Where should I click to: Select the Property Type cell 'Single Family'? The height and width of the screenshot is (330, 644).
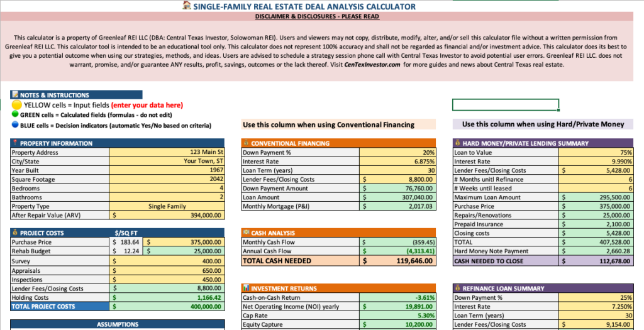click(167, 206)
